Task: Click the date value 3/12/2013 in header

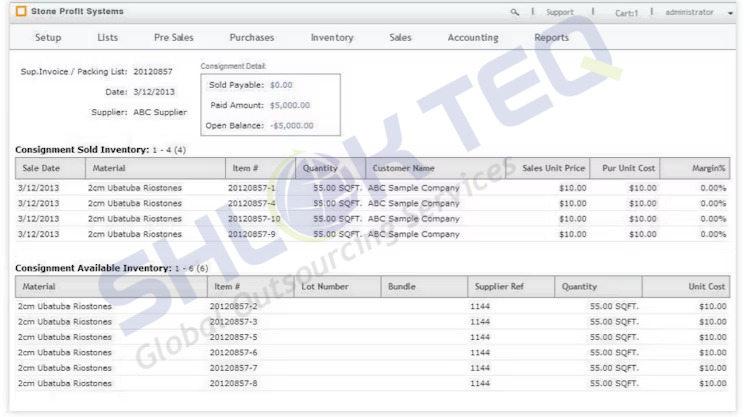Action: tap(154, 92)
